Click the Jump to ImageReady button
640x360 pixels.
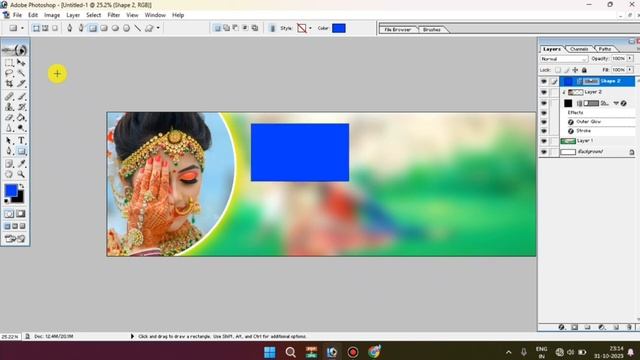[x=15, y=239]
